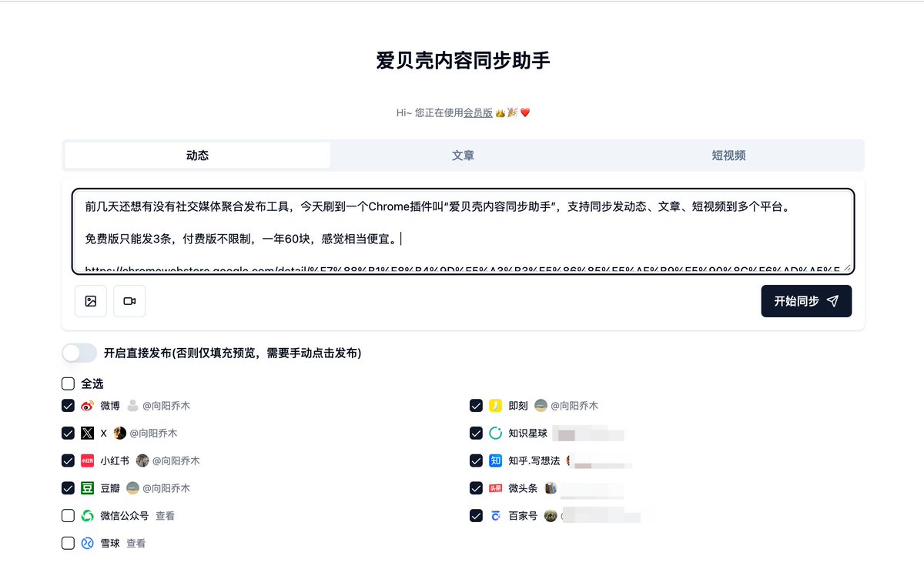This screenshot has width=924, height=586.
Task: Click the 小红书 account avatar
Action: pos(142,460)
